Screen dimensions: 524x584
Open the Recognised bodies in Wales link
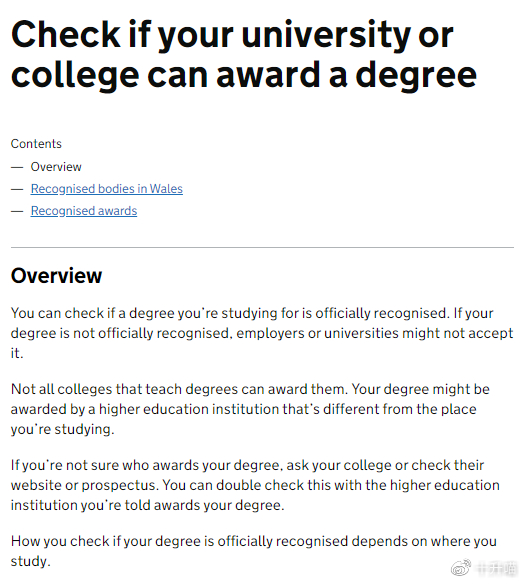107,189
